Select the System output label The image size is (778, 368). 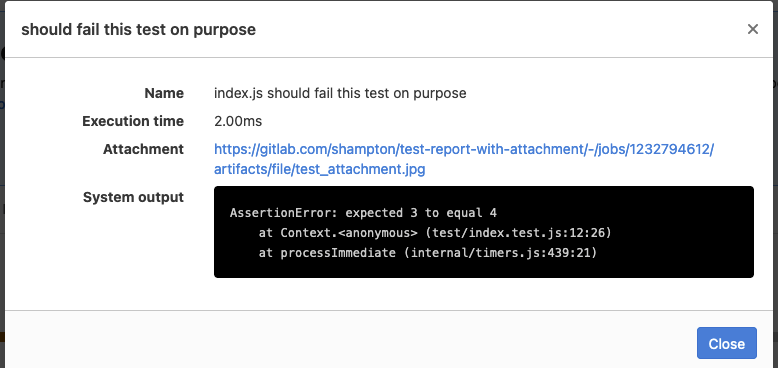click(x=133, y=197)
